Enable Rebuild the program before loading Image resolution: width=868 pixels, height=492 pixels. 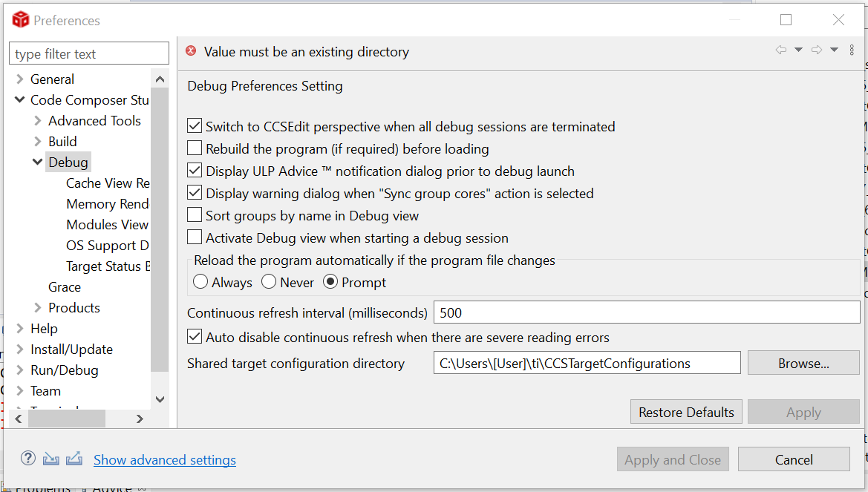click(x=195, y=148)
